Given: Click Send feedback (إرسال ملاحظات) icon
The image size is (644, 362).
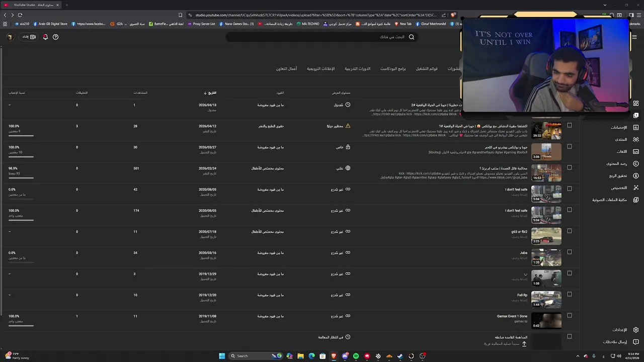Looking at the screenshot, I should tap(636, 342).
